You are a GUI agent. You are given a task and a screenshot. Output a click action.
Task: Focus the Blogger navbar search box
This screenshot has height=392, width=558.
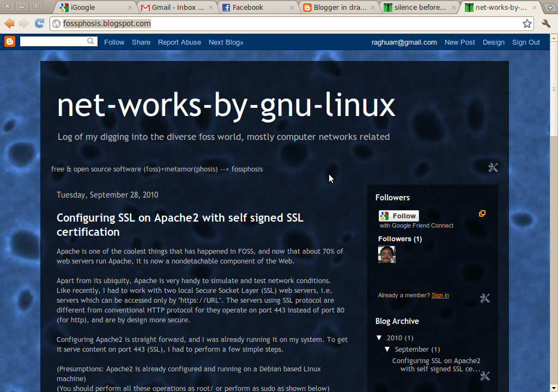pyautogui.click(x=53, y=41)
